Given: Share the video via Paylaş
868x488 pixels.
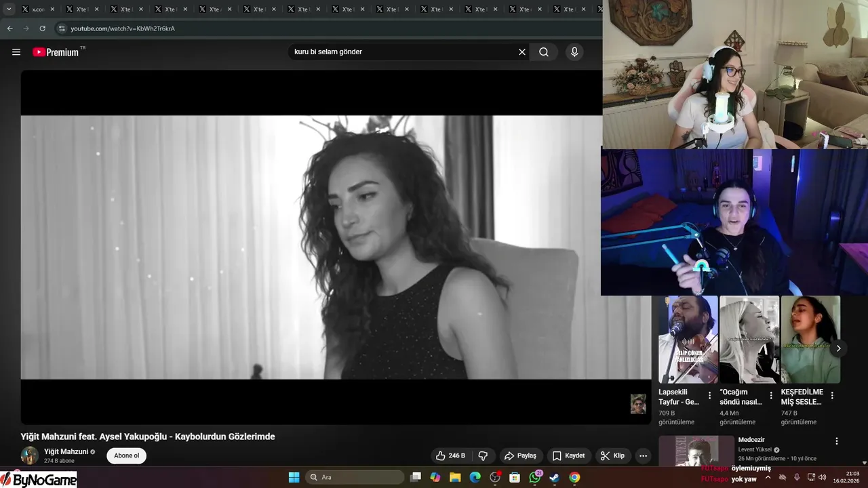Looking at the screenshot, I should tap(521, 455).
